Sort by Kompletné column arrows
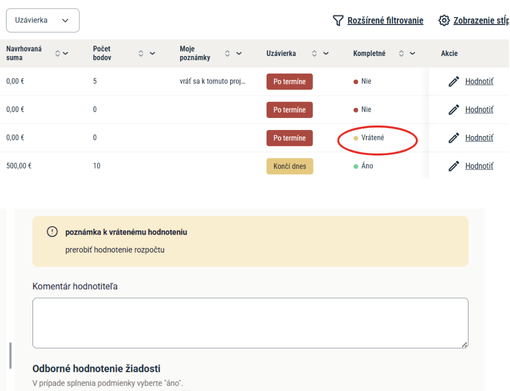 click(401, 53)
